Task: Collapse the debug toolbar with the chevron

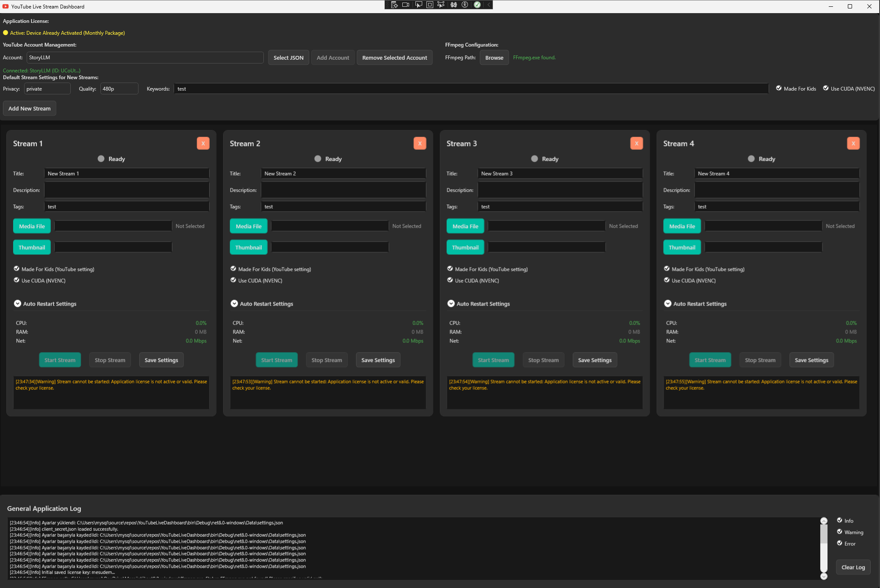Action: 488,5
